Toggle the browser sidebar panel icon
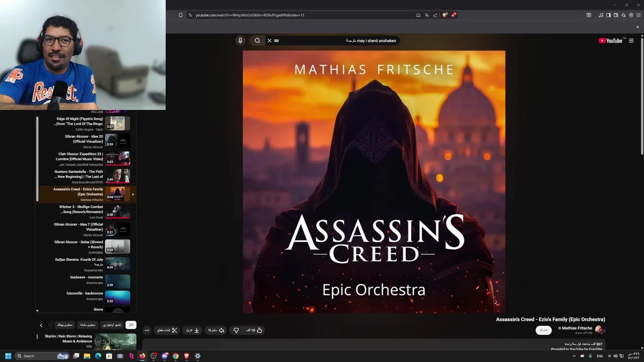Screen dimensions: 644x362 (608, 15)
